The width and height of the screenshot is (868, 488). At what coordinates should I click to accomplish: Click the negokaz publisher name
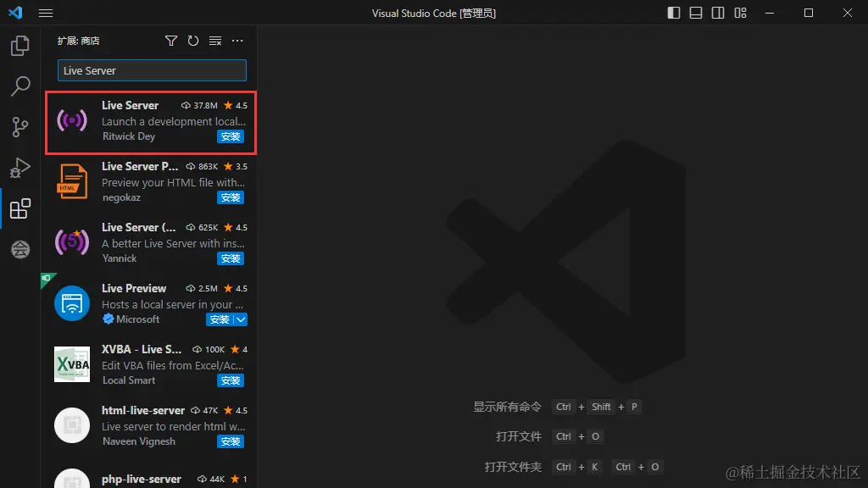point(122,197)
